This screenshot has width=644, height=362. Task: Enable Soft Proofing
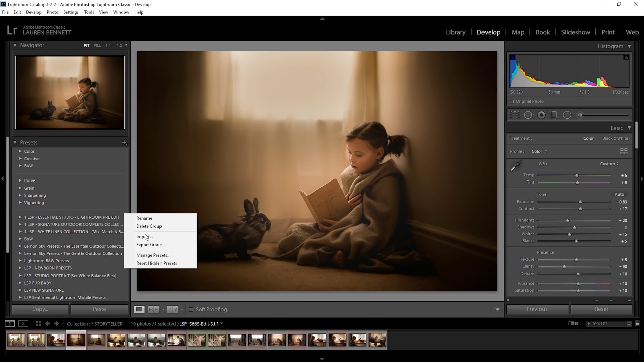(191, 309)
